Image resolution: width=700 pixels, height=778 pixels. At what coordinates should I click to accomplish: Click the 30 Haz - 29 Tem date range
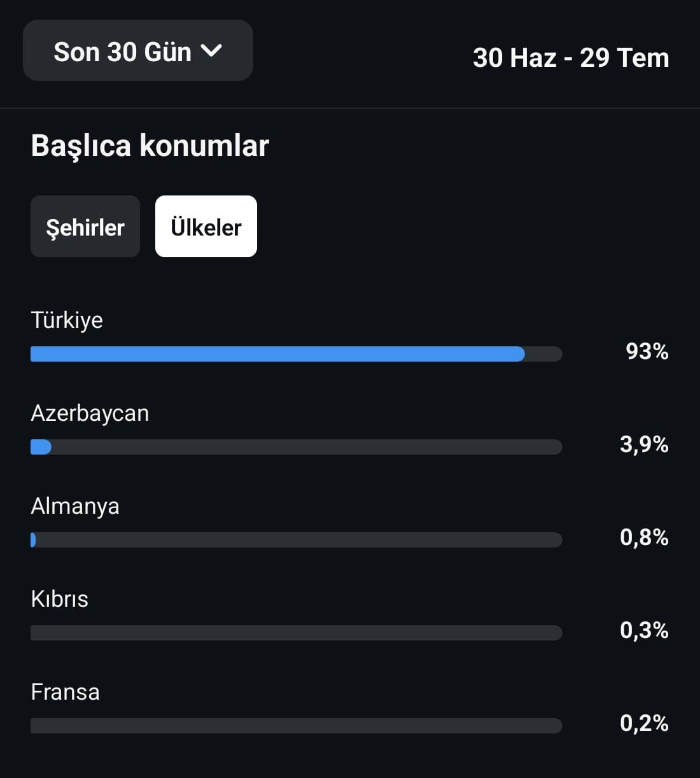point(571,58)
